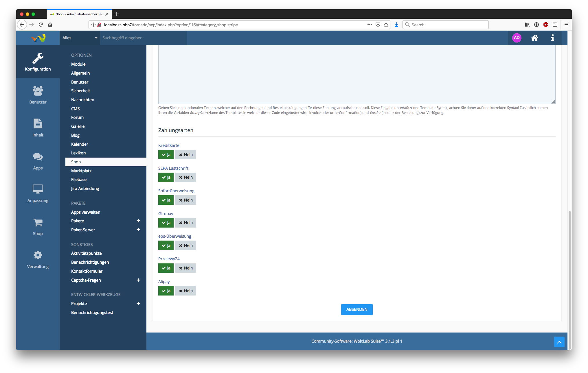Click the Suchbegriff eingeben search field
Screen dimensions: 588x373
(x=143, y=38)
